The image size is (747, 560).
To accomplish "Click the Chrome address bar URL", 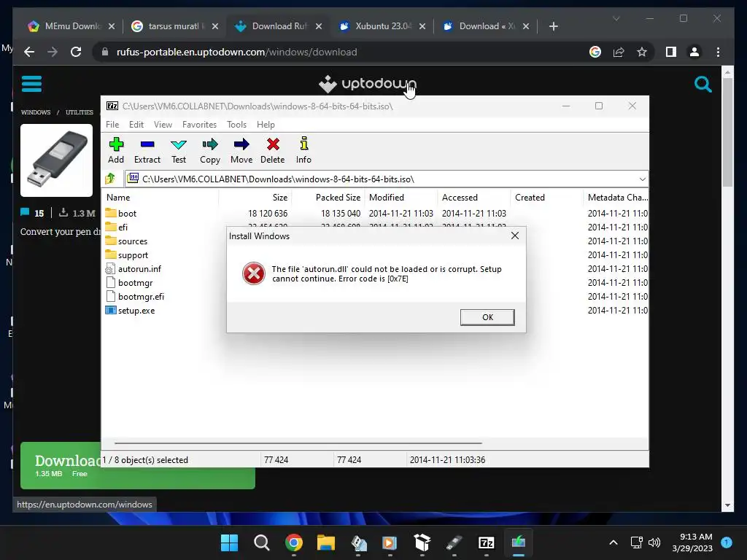I will 237,52.
